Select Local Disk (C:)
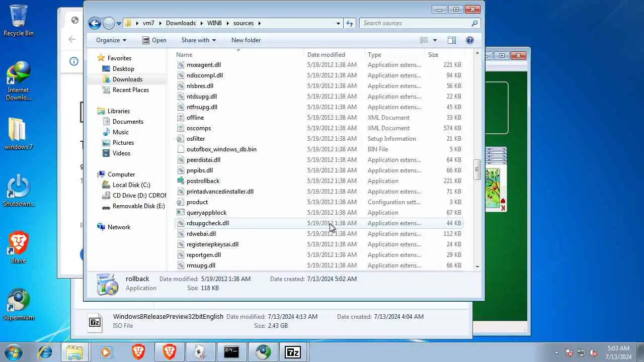The image size is (644, 362). pos(131,185)
